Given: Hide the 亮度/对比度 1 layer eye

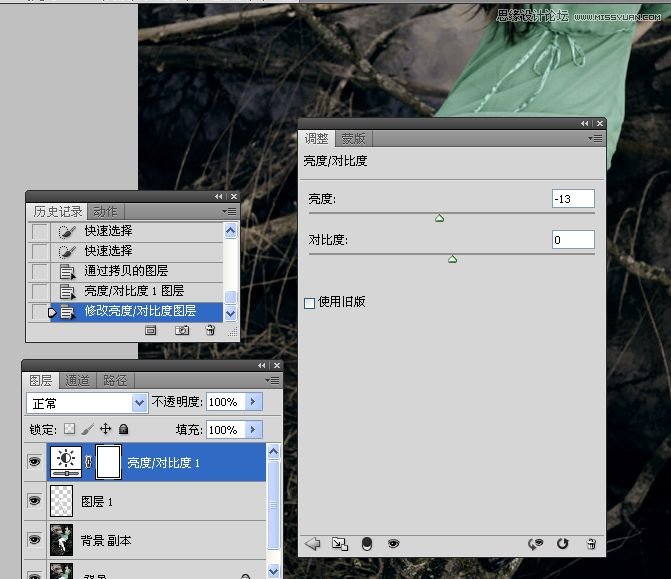Looking at the screenshot, I should click(35, 461).
